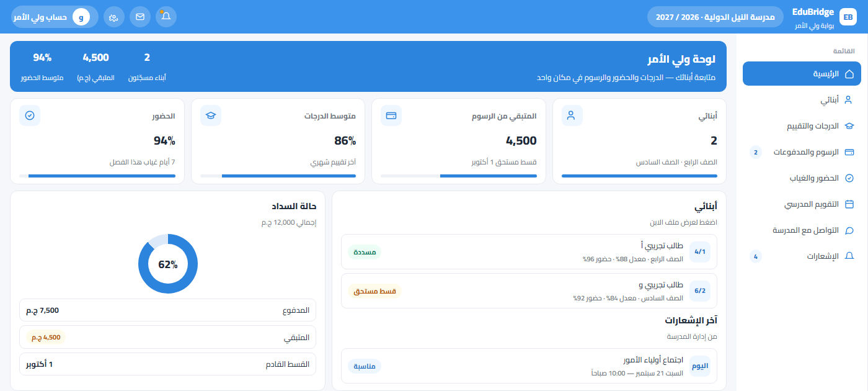Screen dimensions: 868x391
Task: Click the القسط القادم 1 أكتوبر row
Action: (x=168, y=364)
